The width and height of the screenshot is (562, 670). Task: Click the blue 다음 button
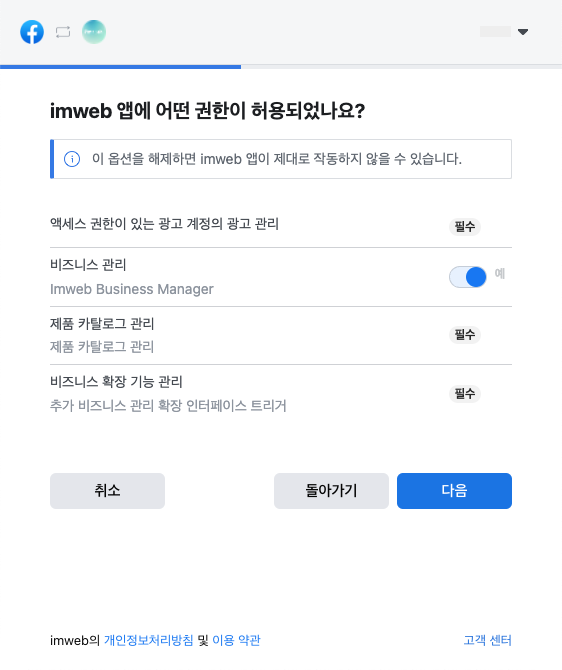click(454, 491)
